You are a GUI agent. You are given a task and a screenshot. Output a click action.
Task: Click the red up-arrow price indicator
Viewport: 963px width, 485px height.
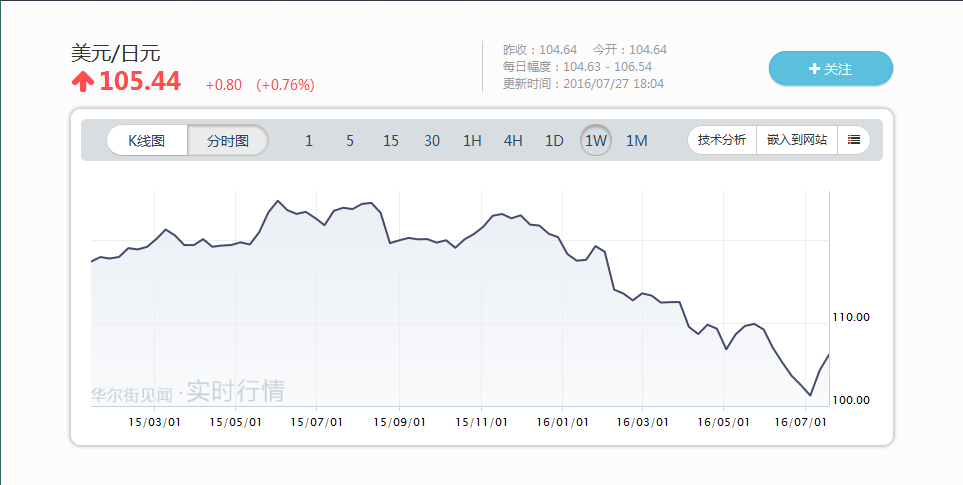click(x=83, y=82)
